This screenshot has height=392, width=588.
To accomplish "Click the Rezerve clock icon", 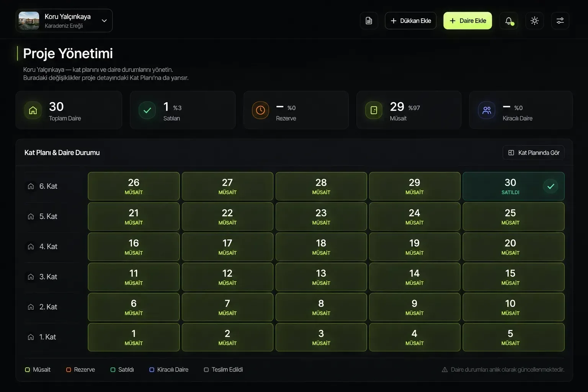I will (260, 110).
